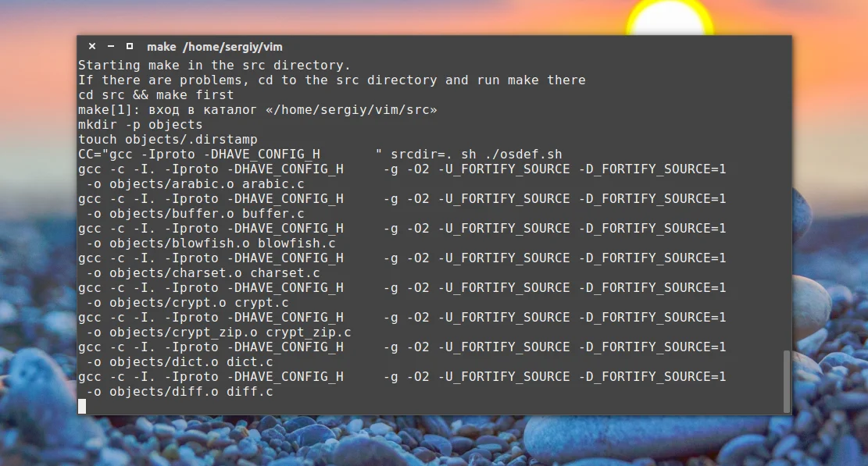Click the '-o objects/buffer.o buffer.c' line

195,214
